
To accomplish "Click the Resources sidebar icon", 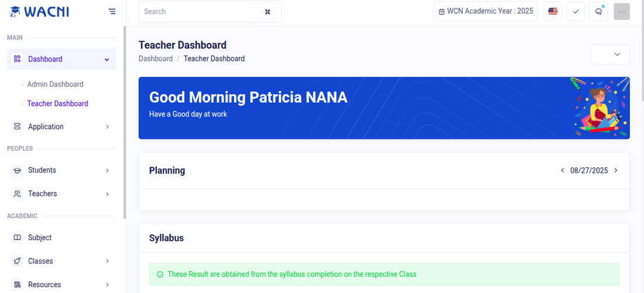I will (x=17, y=285).
